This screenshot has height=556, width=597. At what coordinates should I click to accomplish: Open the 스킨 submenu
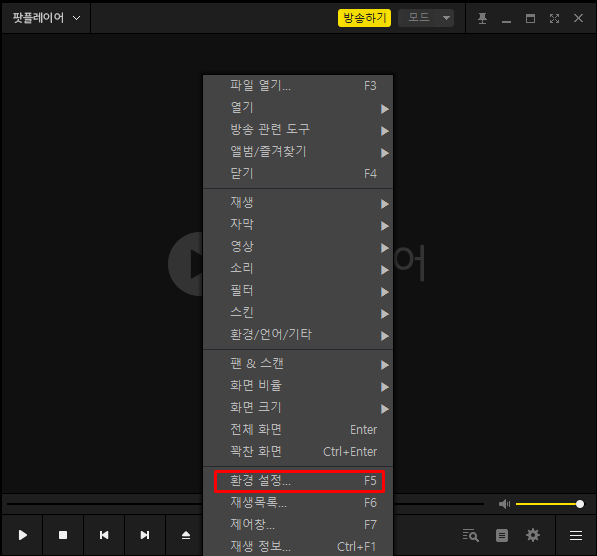(298, 313)
